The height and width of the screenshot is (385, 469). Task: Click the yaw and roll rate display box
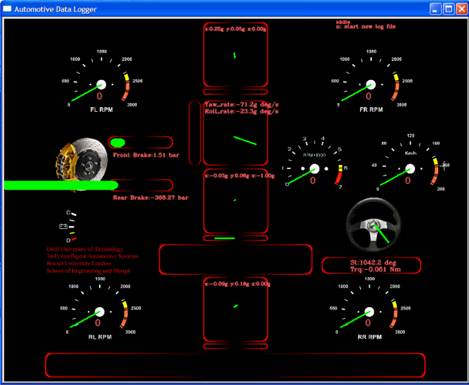235,133
